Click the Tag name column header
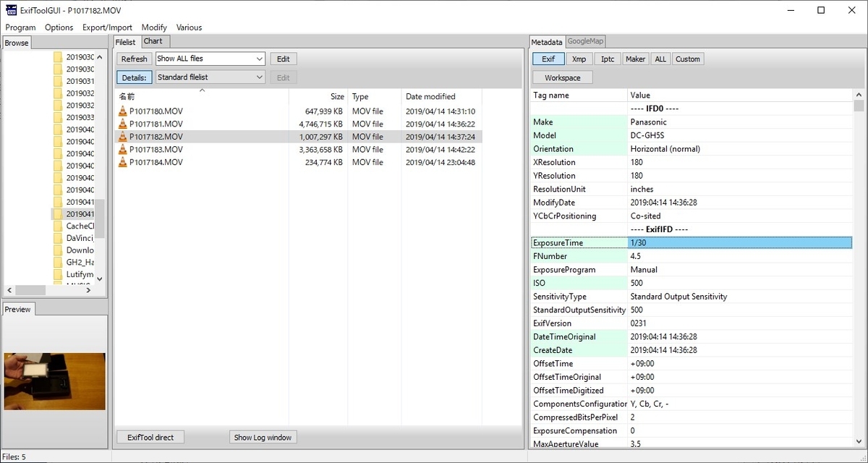This screenshot has width=868, height=463. pos(579,95)
